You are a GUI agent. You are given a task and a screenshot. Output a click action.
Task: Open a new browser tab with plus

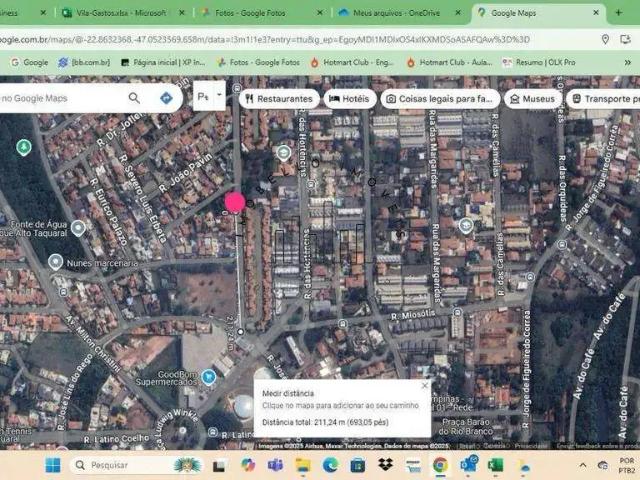pyautogui.click(x=619, y=13)
